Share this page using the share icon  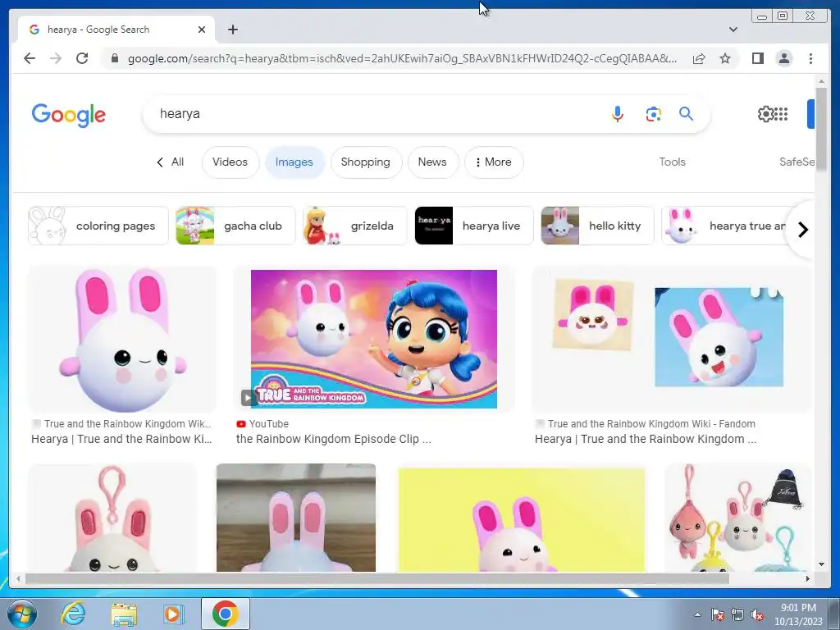(699, 58)
